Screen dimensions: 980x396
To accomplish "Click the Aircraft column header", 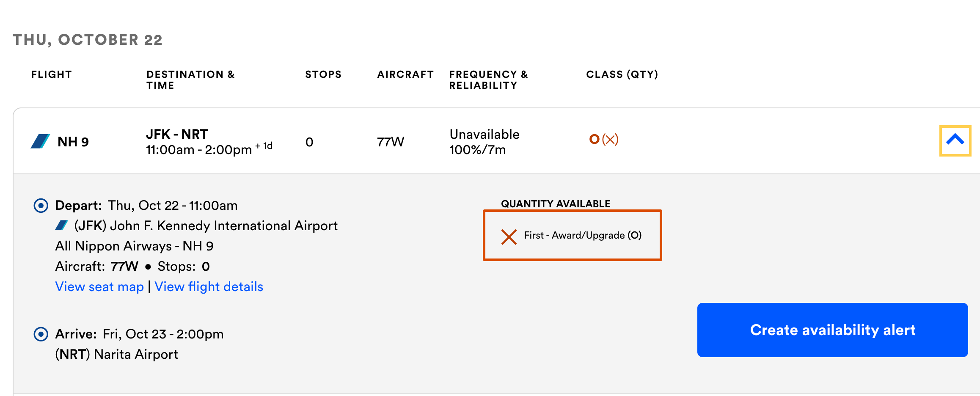I will pyautogui.click(x=405, y=74).
